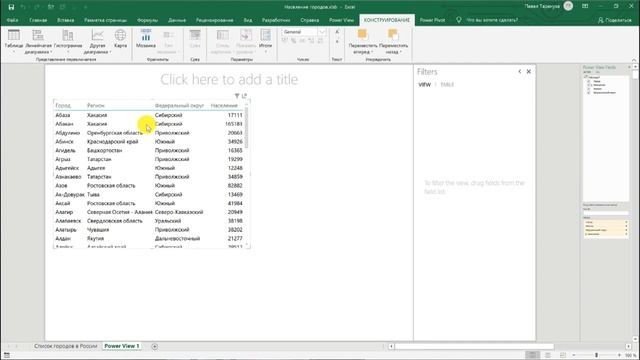Click the user account avatar
This screenshot has width=640, height=360.
point(568,6)
